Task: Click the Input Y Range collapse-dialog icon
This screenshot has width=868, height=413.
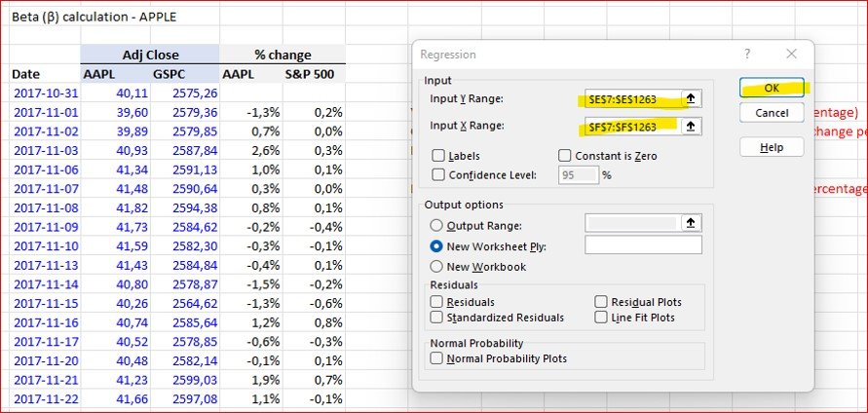Action: pyautogui.click(x=691, y=99)
